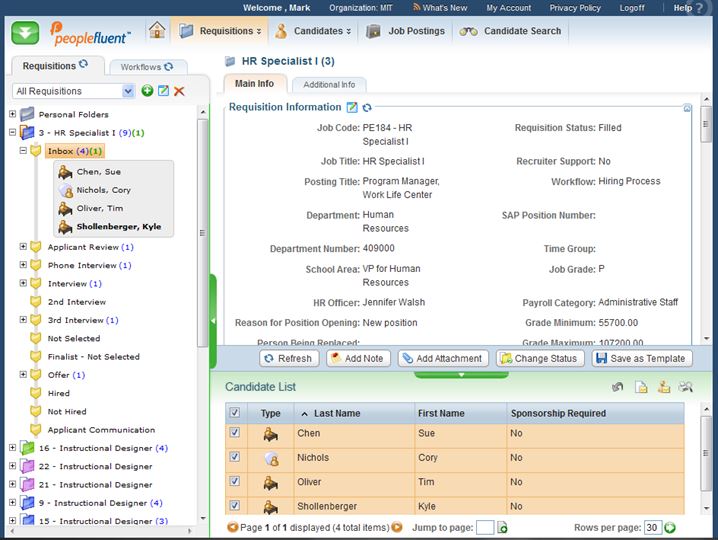Click binoculars icon in Candidate List toolbar

pos(686,387)
